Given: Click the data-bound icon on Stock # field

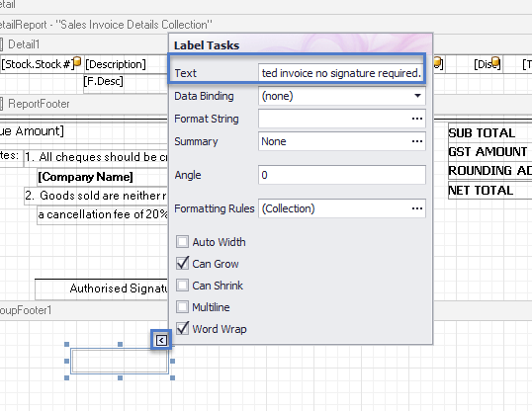Looking at the screenshot, I should tap(77, 61).
